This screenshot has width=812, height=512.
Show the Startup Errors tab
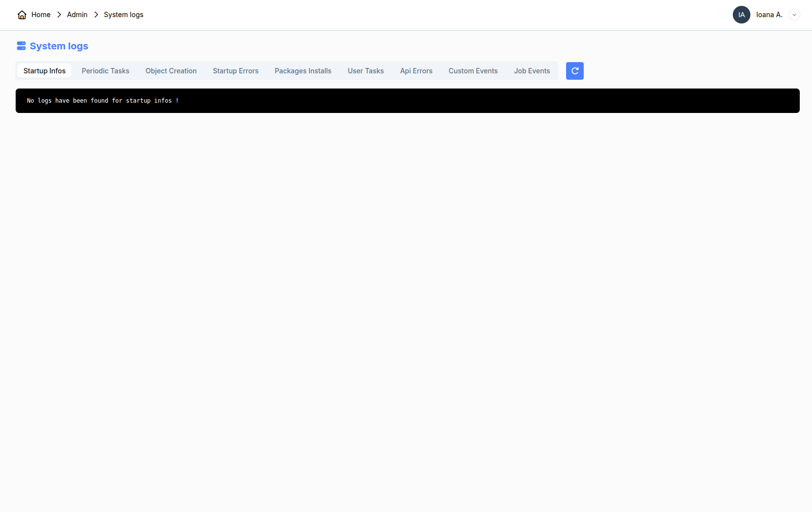(236, 71)
